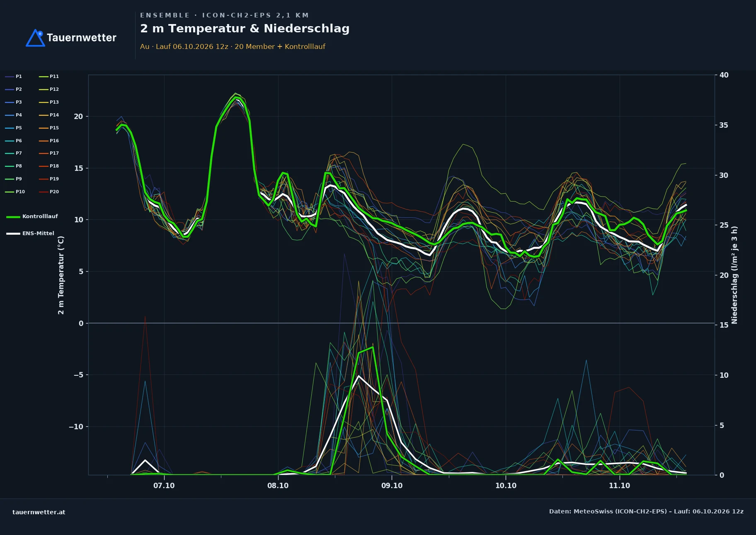Click the 08.10 date label on x-axis

278,486
